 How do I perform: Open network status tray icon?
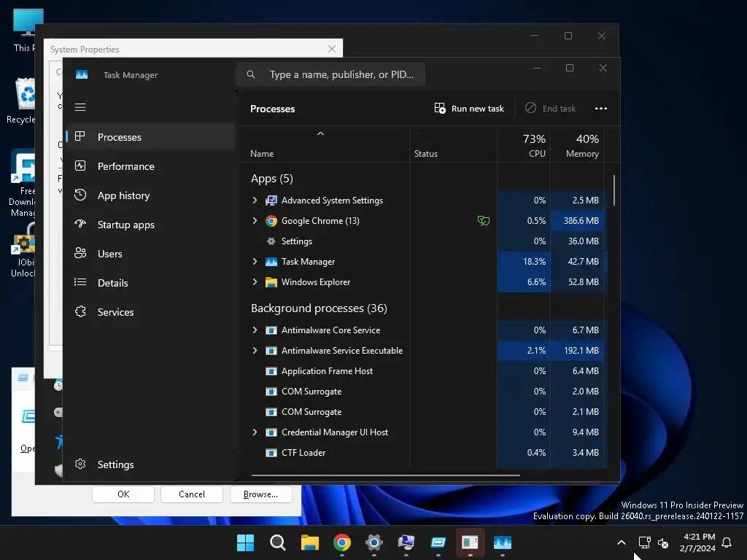(644, 542)
